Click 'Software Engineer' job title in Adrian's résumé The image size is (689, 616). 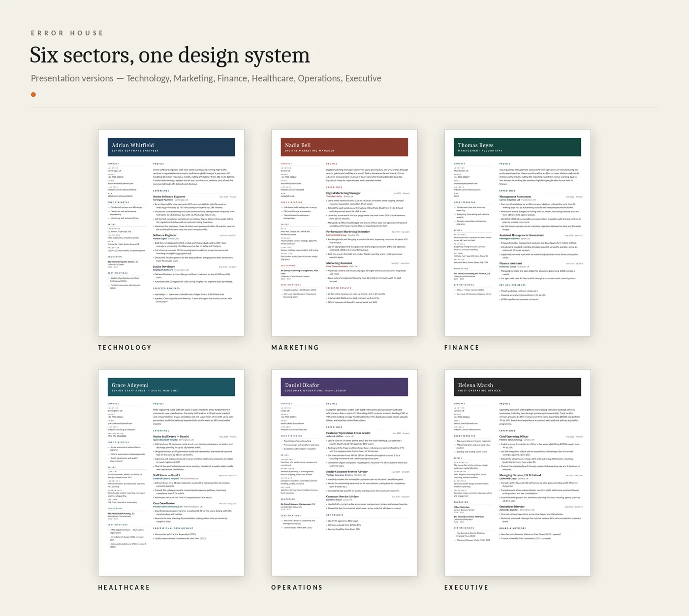(165, 235)
